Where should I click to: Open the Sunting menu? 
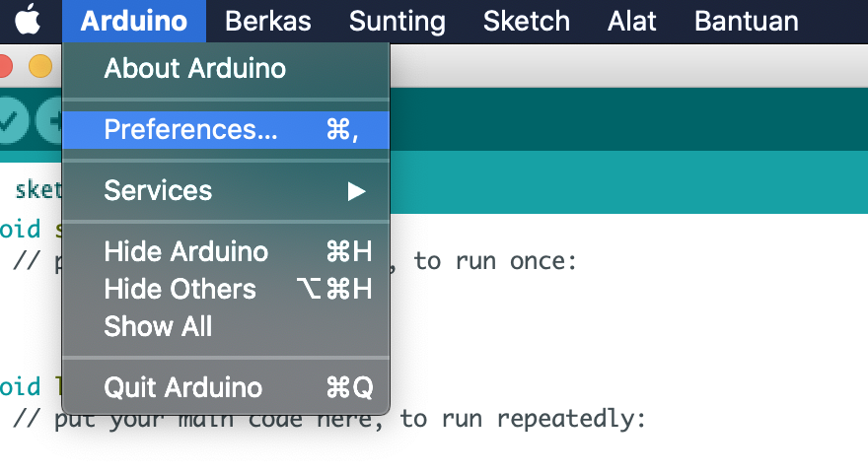[397, 21]
